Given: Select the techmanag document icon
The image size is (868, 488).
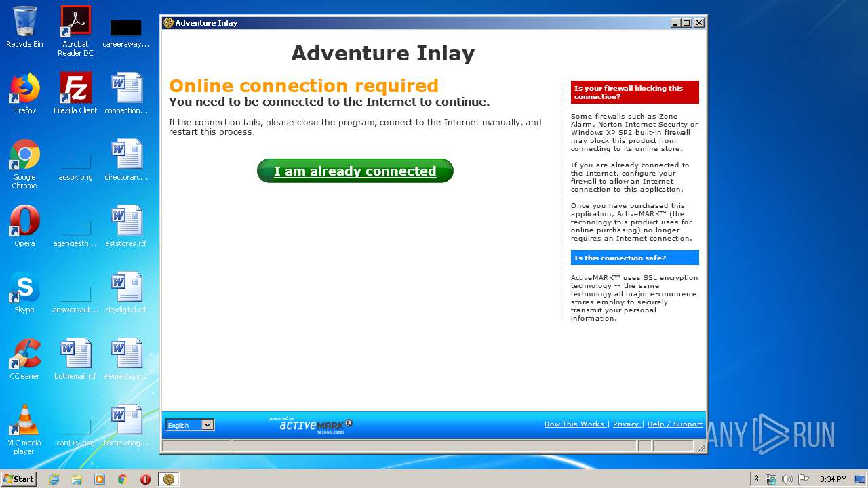Looking at the screenshot, I should coord(126,426).
